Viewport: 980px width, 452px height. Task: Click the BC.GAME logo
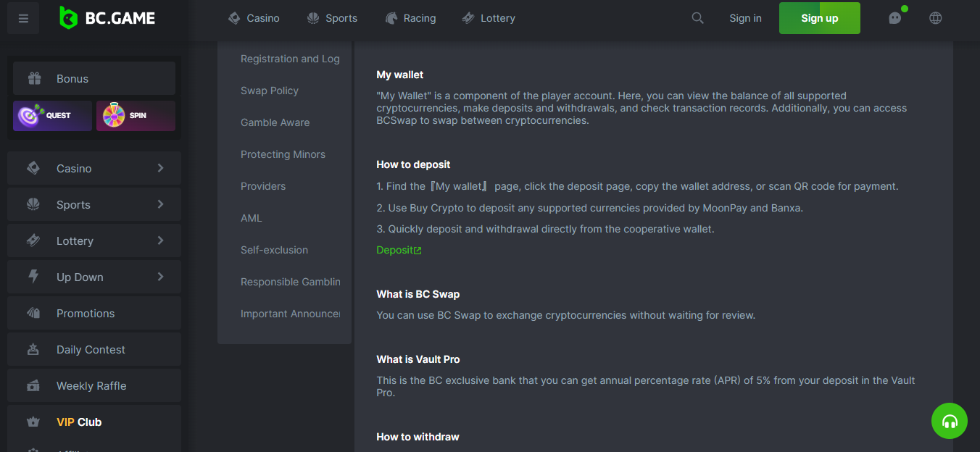tap(107, 18)
